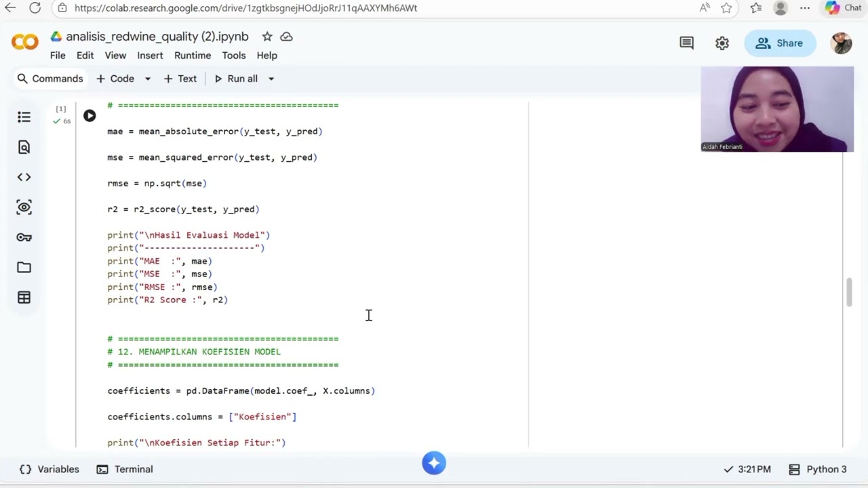Click the Gemini sparkle button

tap(434, 463)
